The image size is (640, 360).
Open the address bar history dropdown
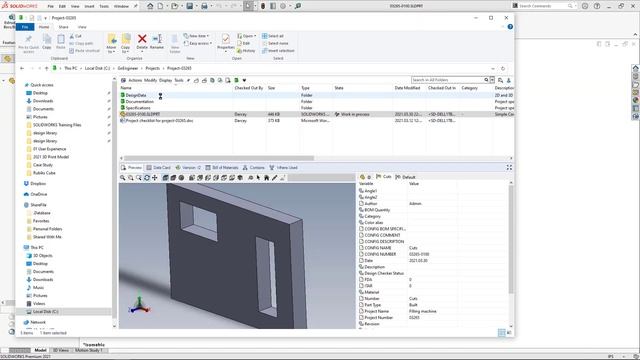pos(493,69)
